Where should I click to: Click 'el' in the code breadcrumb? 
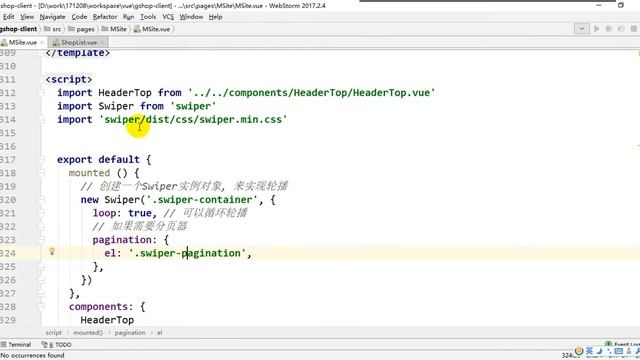pyautogui.click(x=160, y=333)
